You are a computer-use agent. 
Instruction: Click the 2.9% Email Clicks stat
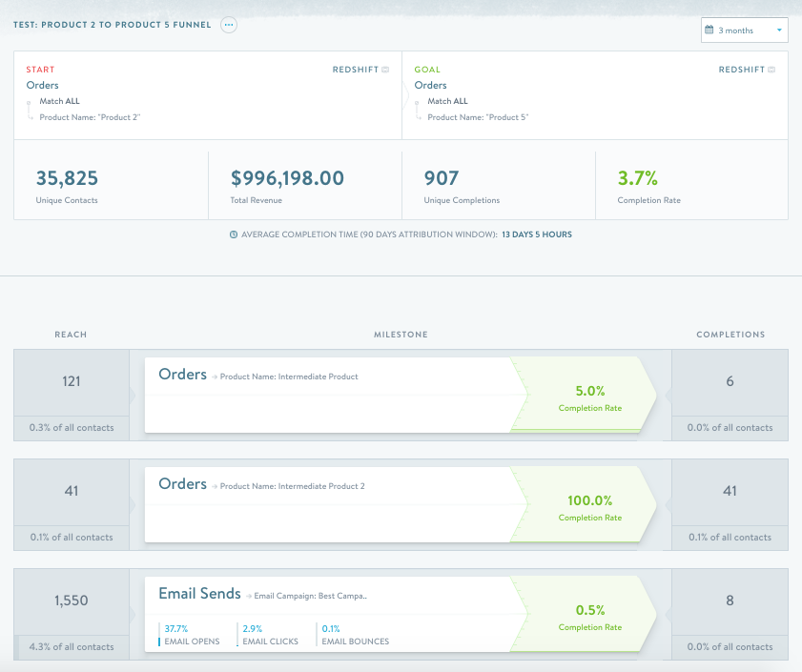coord(268,635)
